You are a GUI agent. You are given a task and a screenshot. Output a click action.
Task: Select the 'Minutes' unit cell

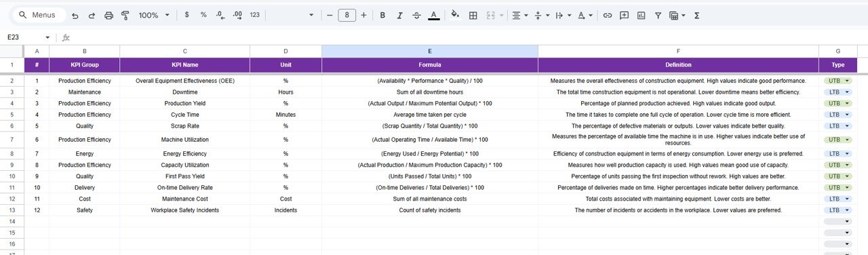coord(285,115)
